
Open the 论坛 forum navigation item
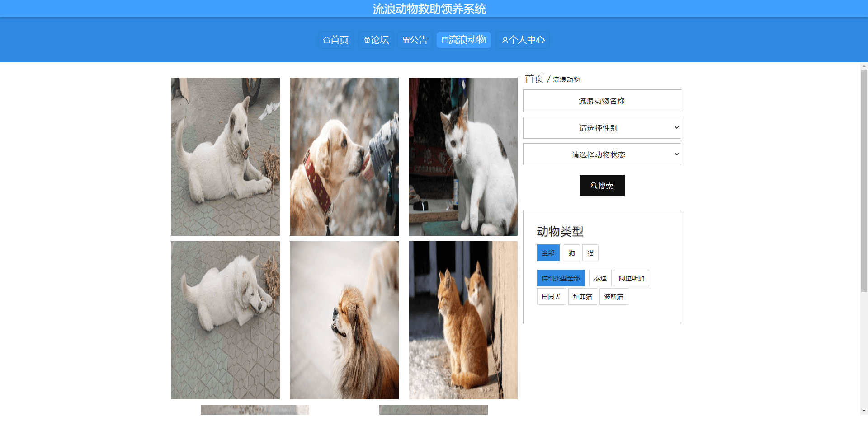(x=377, y=40)
